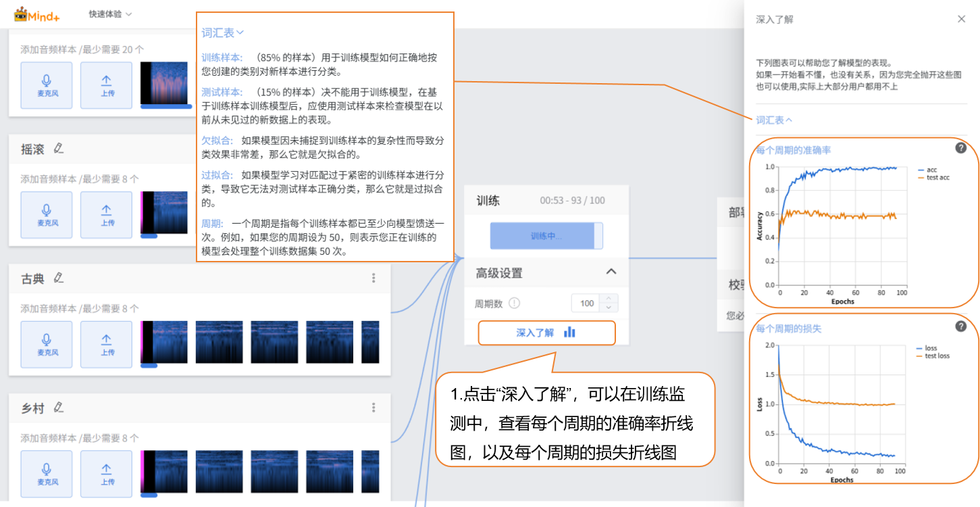Collapse the 高级设置 section chevron
This screenshot has width=980, height=507.
pyautogui.click(x=611, y=272)
